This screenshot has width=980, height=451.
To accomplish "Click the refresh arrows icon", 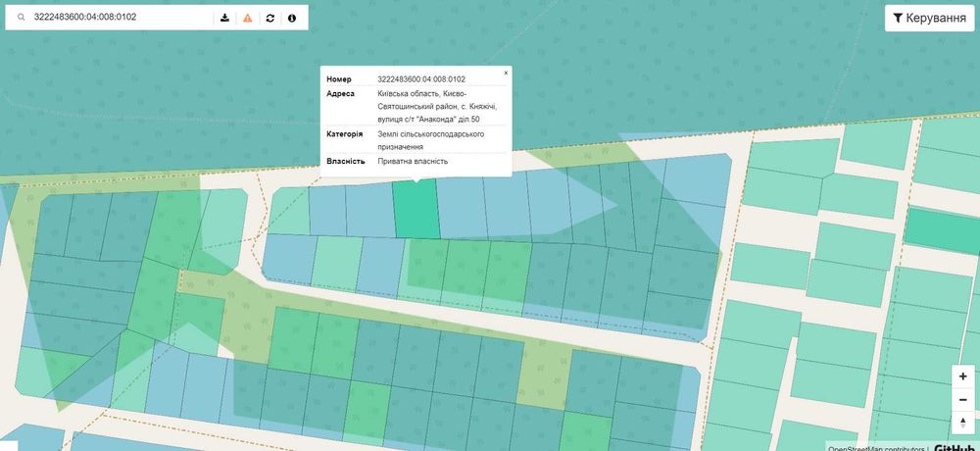I will pos(270,18).
